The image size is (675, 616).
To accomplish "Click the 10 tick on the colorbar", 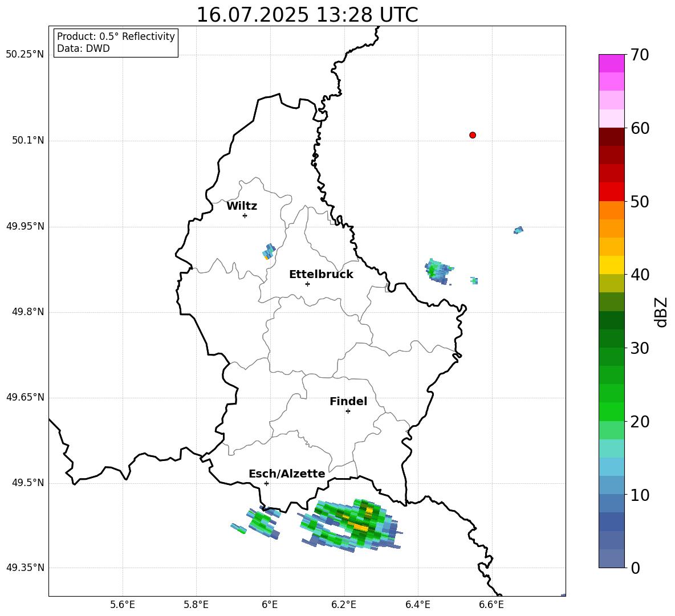I will tap(640, 495).
